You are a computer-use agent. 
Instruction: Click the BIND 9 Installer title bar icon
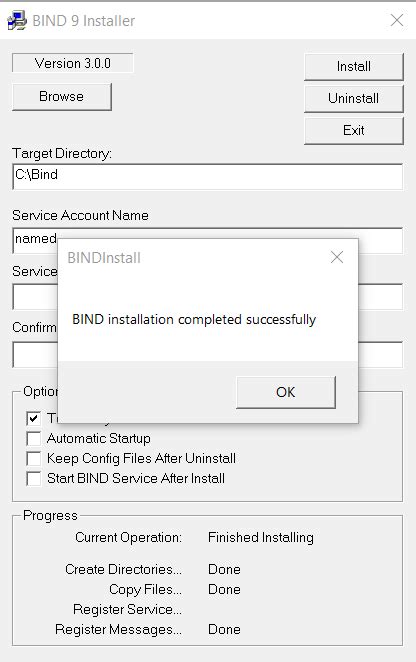[x=17, y=21]
